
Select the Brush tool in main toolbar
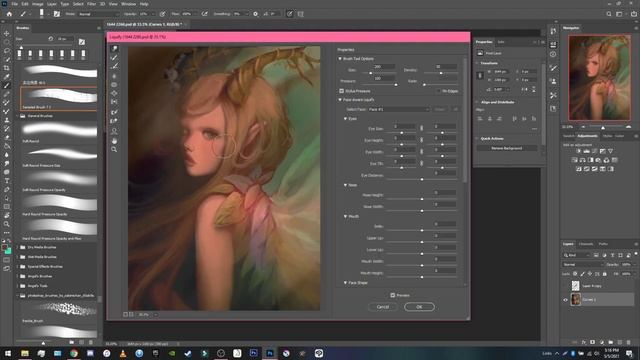click(7, 85)
